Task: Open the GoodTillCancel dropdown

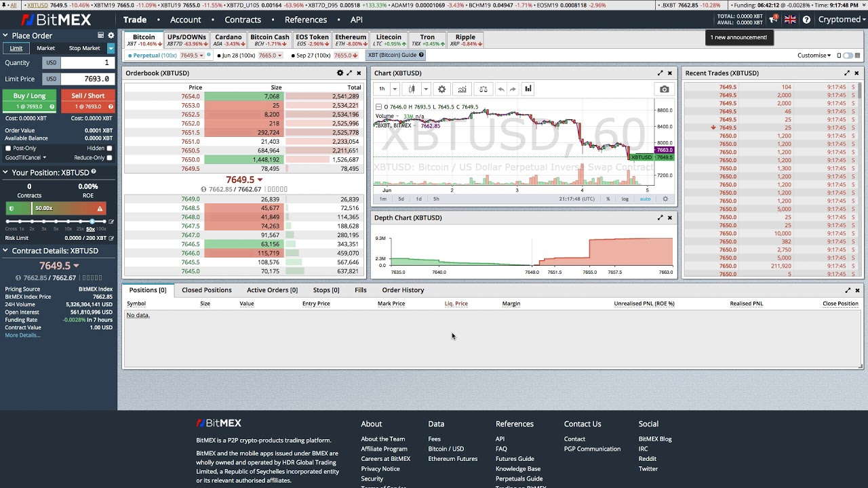Action: click(26, 158)
